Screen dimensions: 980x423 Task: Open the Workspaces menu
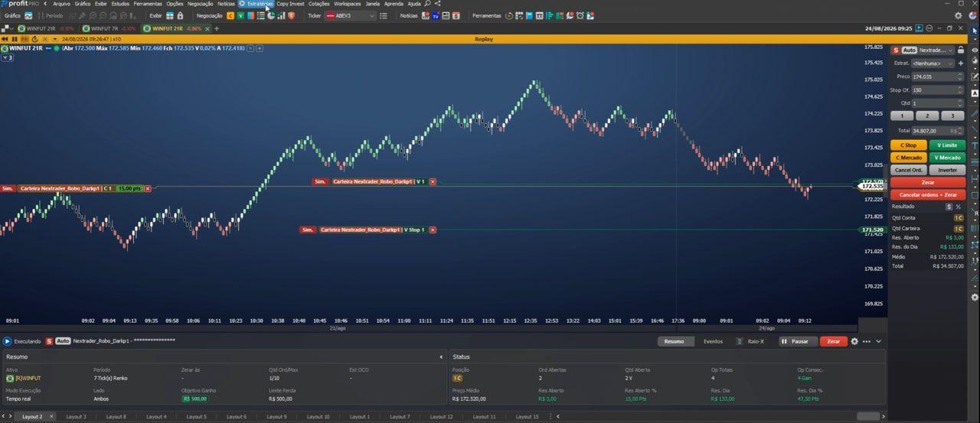347,4
